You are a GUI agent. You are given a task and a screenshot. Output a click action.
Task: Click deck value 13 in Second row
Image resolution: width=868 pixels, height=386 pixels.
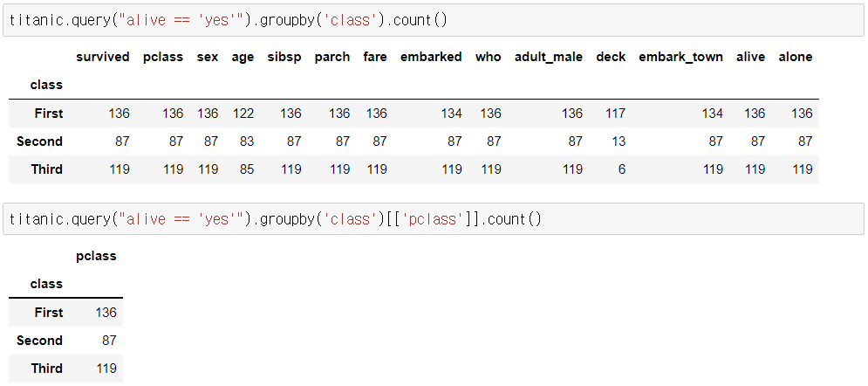pos(619,141)
